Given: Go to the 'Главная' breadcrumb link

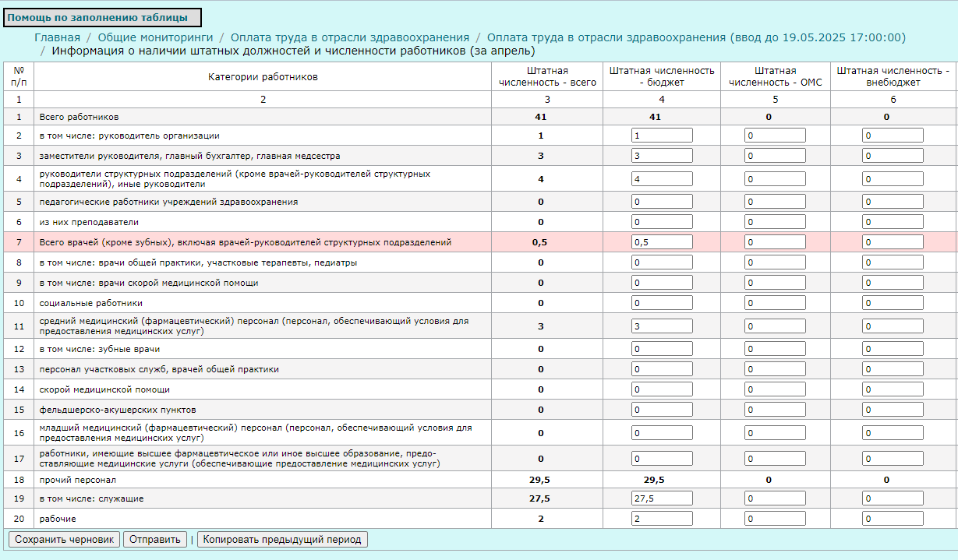Looking at the screenshot, I should pyautogui.click(x=57, y=37).
